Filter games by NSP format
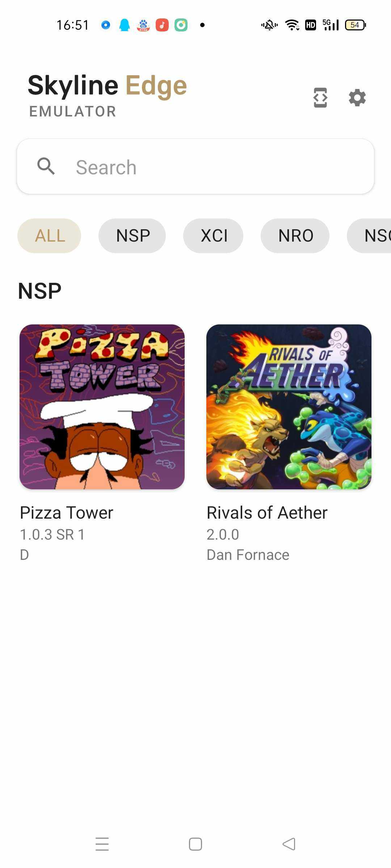 click(132, 236)
